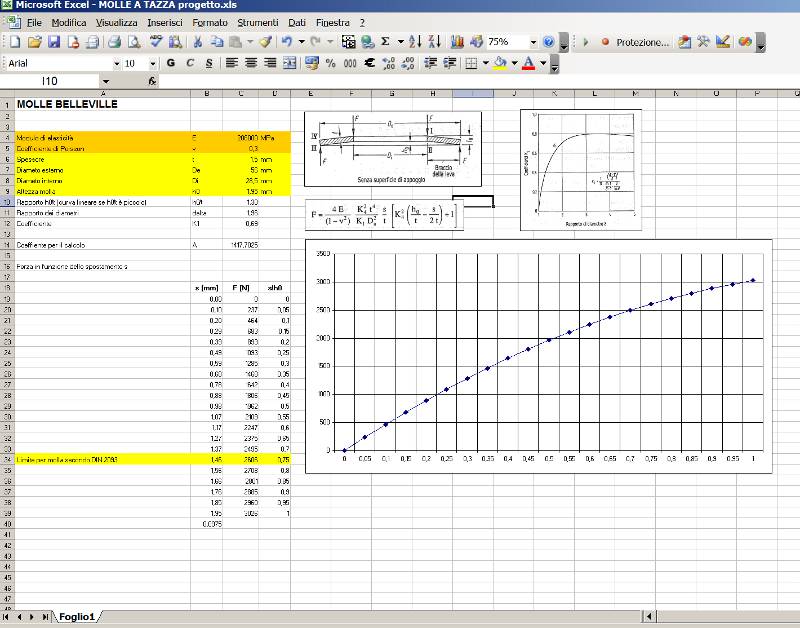Open the Inserisci menu
800x628 pixels.
165,23
